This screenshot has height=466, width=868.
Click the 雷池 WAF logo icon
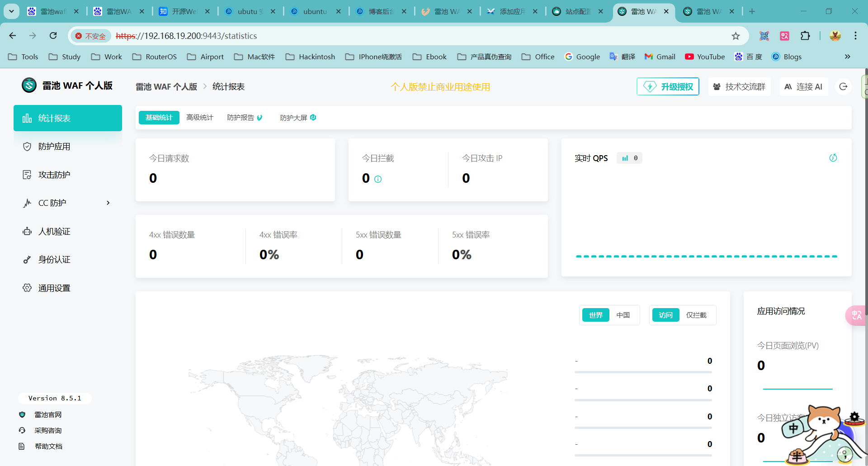29,85
